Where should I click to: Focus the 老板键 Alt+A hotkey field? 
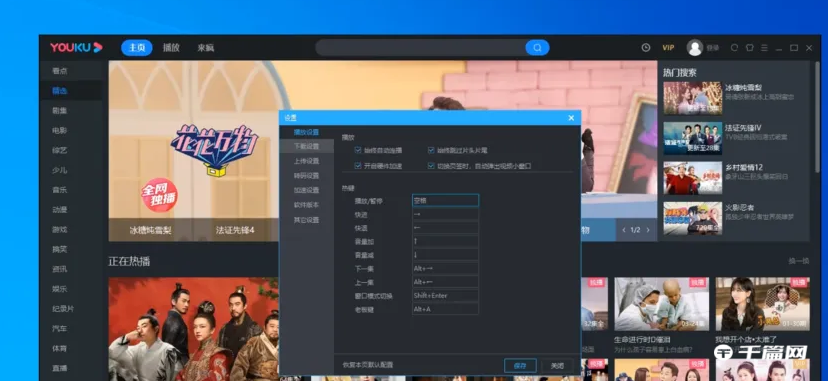pyautogui.click(x=445, y=309)
